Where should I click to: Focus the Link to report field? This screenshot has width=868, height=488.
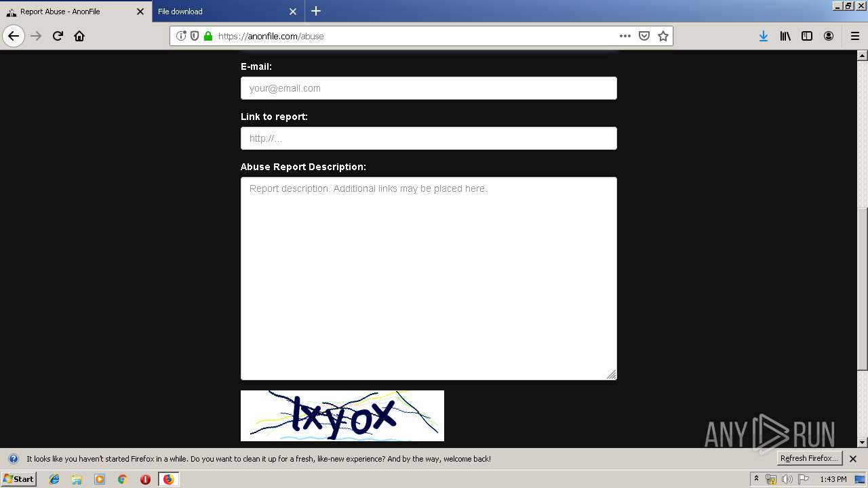click(x=429, y=138)
